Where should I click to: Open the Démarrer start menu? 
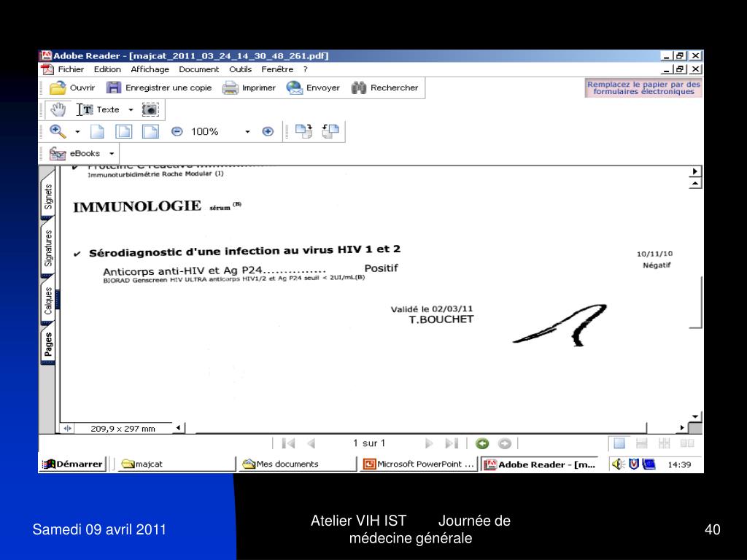pyautogui.click(x=72, y=464)
